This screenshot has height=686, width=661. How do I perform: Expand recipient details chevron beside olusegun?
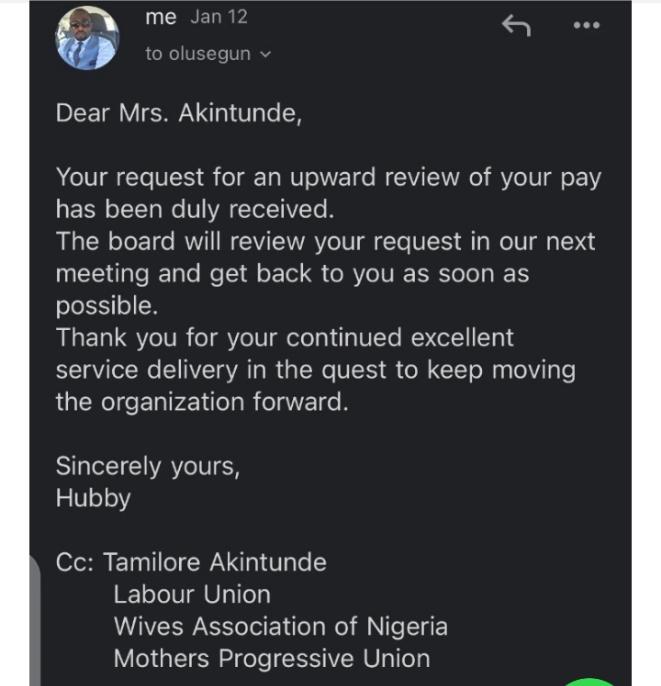[x=265, y=55]
